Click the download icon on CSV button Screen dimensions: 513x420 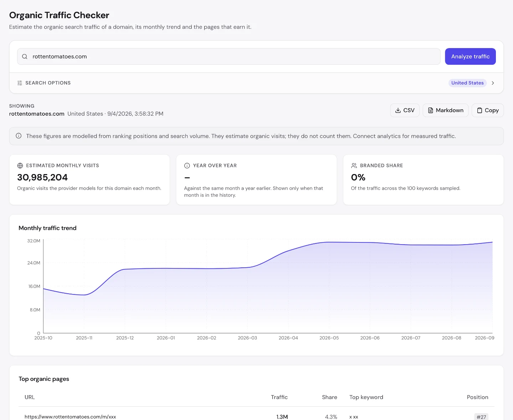pos(398,110)
